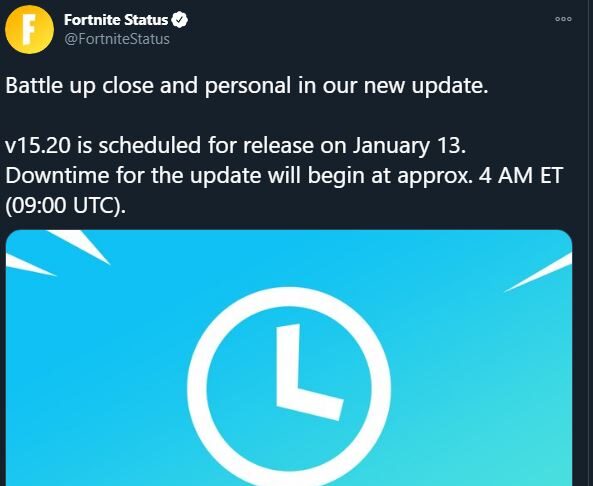The height and width of the screenshot is (486, 593).
Task: Open the Fortnite Status profile avatar
Action: coord(29,30)
